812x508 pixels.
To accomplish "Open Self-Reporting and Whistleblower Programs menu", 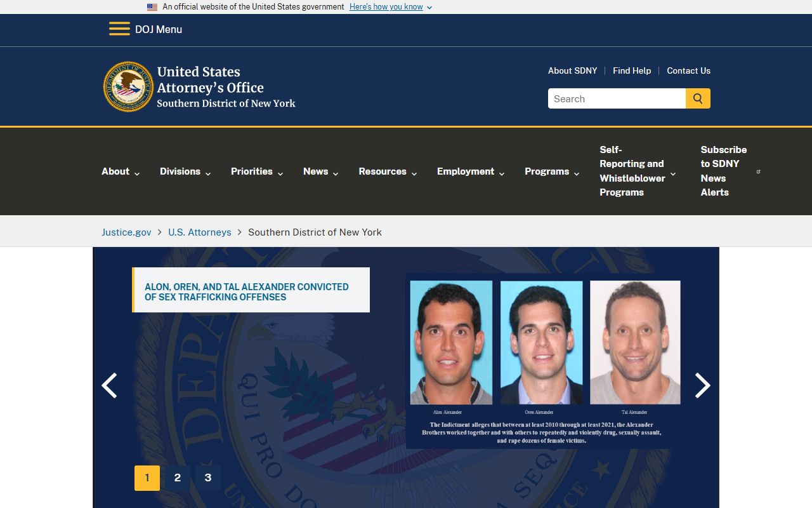I will click(638, 171).
